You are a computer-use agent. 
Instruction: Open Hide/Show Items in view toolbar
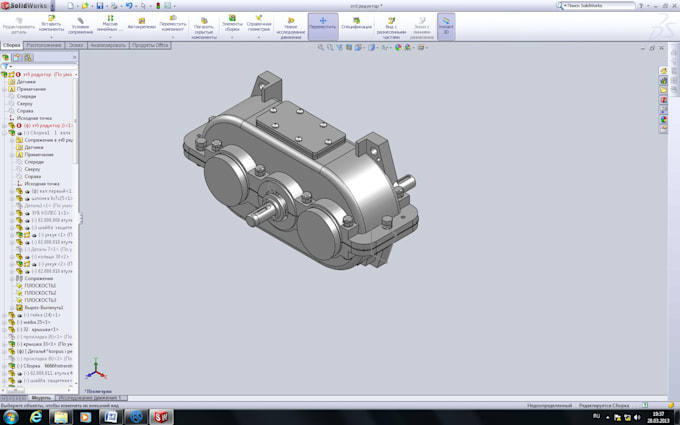coord(384,47)
